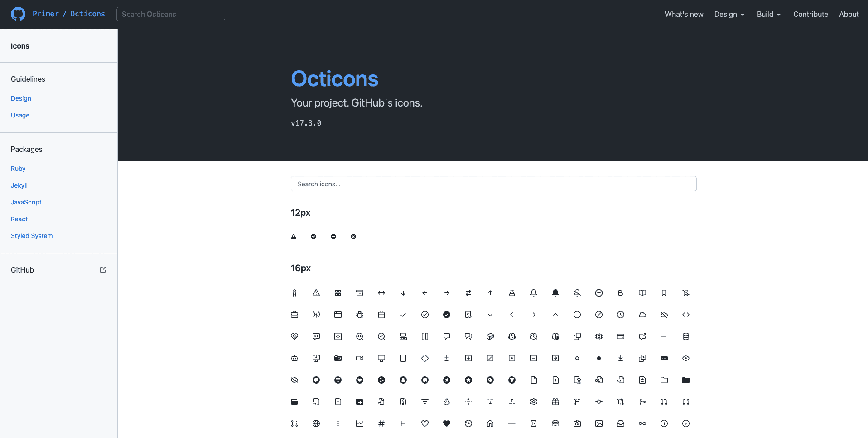
Task: Go to the Contribute page
Action: tap(810, 14)
